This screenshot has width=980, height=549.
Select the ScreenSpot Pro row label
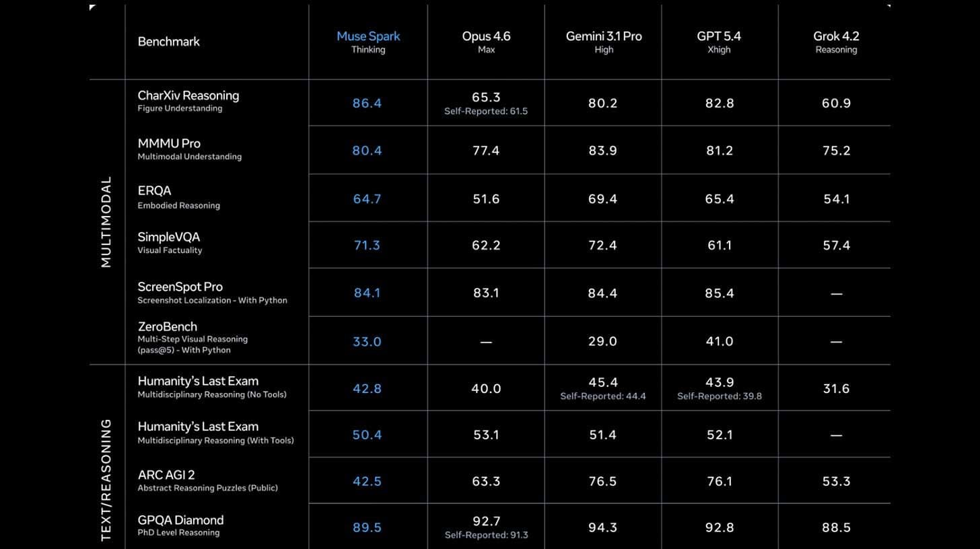[x=180, y=287]
